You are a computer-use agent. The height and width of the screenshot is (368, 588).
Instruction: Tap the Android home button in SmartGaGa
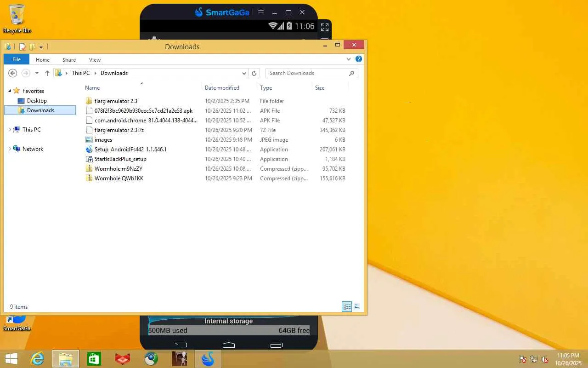pyautogui.click(x=229, y=345)
